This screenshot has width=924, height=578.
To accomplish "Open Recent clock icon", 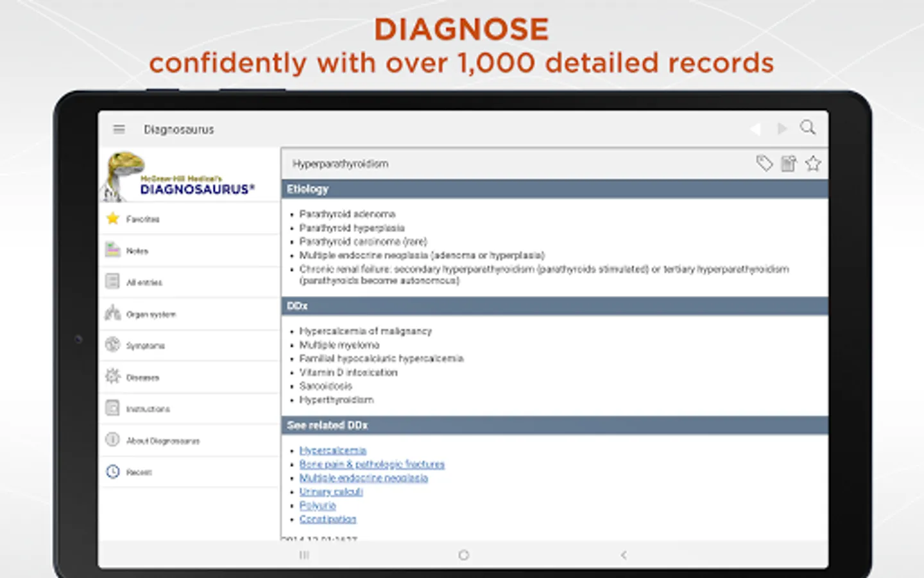I will coord(113,471).
